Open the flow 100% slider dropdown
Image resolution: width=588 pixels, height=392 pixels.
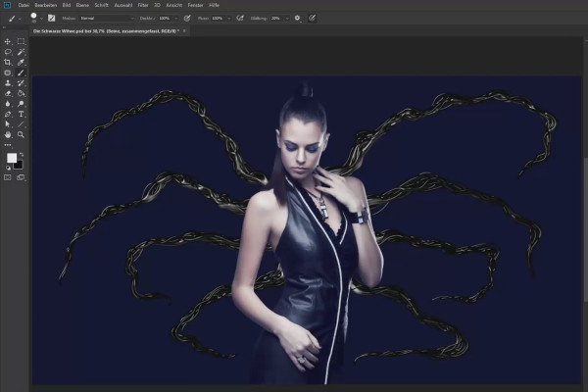228,19
